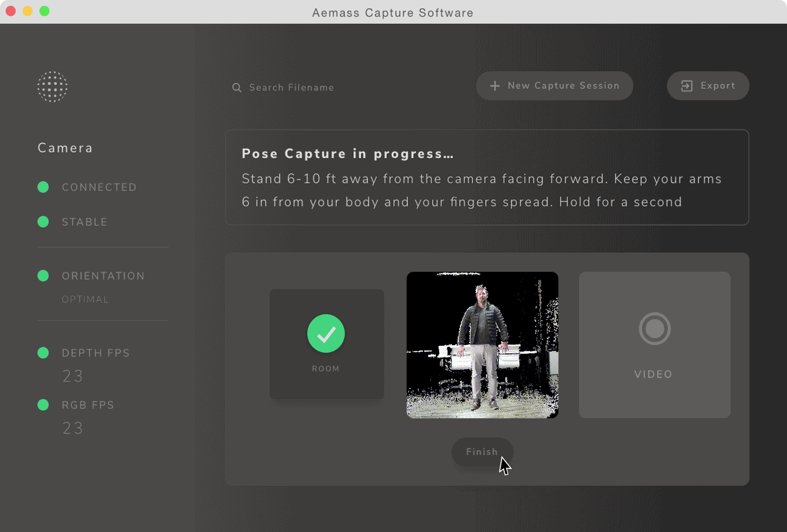Click the Camera section heading

[66, 148]
